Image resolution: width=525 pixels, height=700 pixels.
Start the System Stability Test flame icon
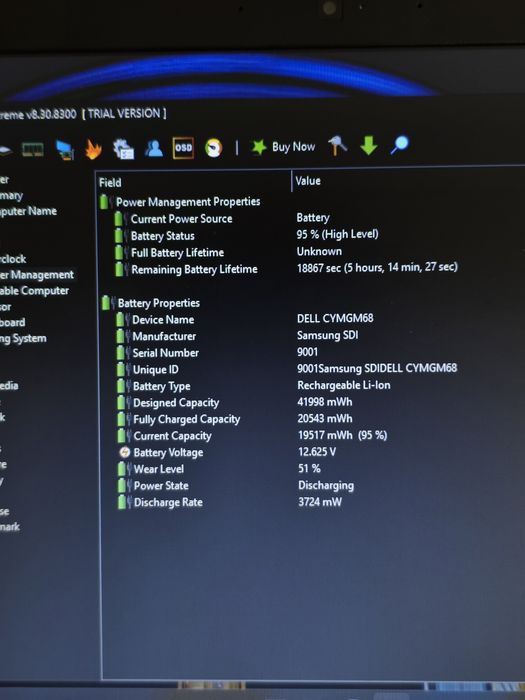93,149
